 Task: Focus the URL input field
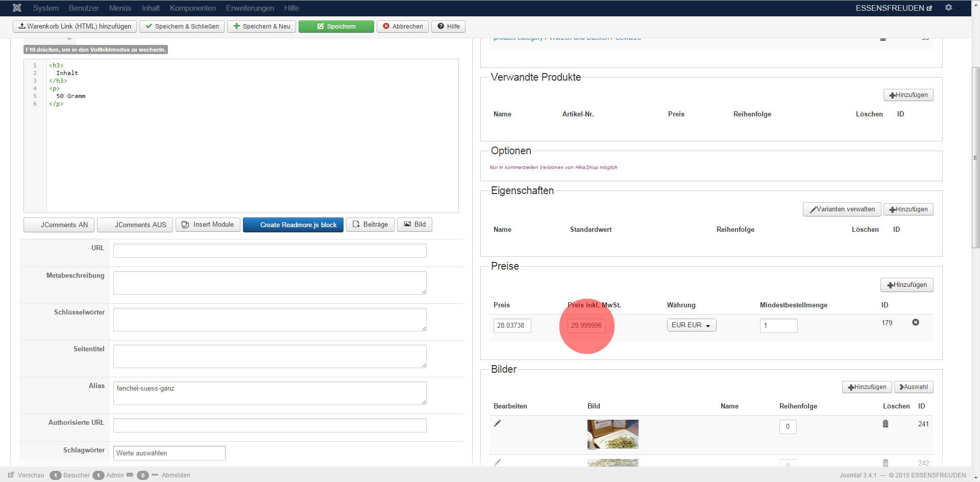click(269, 251)
